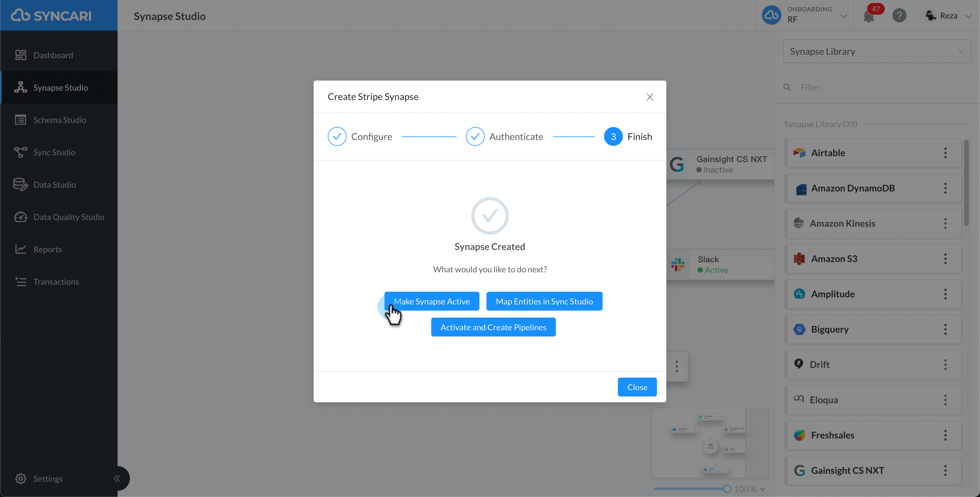The height and width of the screenshot is (497, 980).
Task: Click Make Synapse Active button
Action: [432, 301]
